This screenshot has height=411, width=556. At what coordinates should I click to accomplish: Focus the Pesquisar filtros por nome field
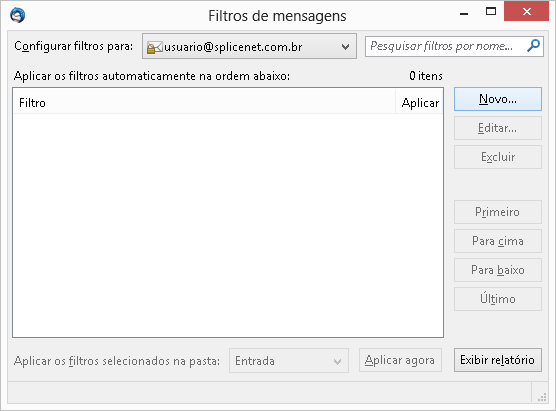coord(447,46)
